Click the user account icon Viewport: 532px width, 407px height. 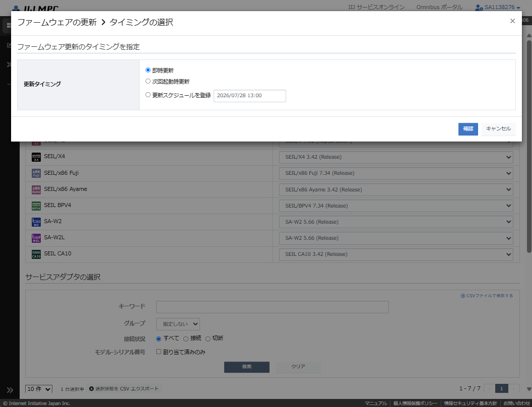(479, 8)
